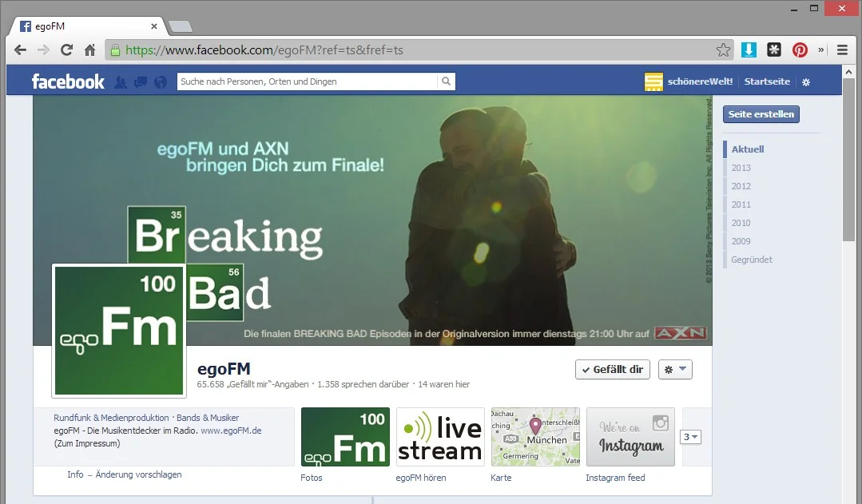Close the egoFM browser tab
862x504 pixels.
click(x=154, y=26)
